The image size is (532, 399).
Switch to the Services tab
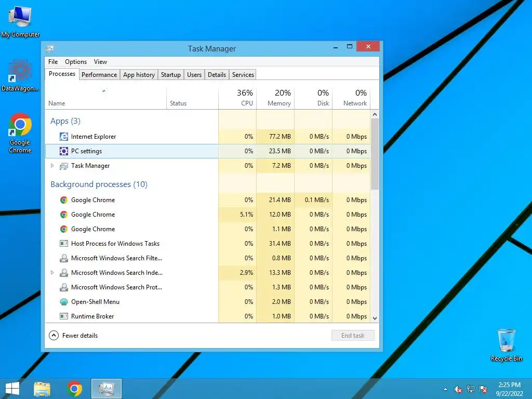pyautogui.click(x=243, y=75)
